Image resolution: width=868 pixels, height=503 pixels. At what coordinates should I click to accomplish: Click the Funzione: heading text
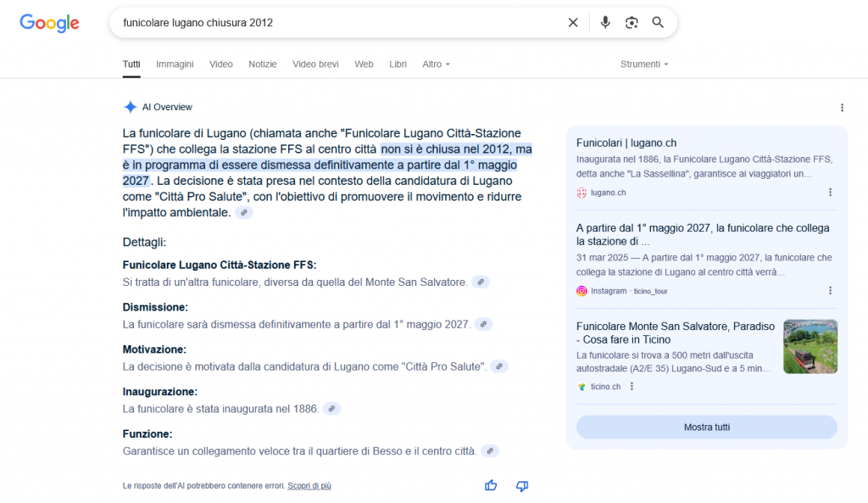(x=147, y=433)
